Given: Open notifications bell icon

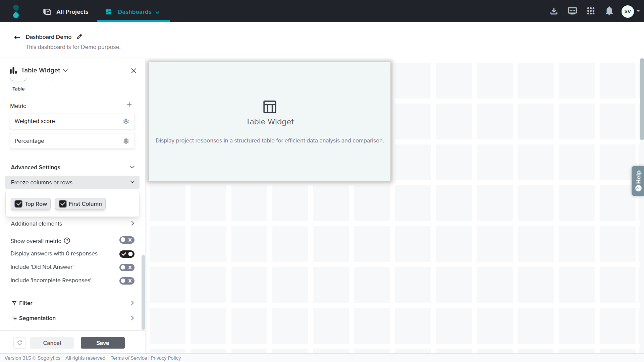Looking at the screenshot, I should [609, 11].
